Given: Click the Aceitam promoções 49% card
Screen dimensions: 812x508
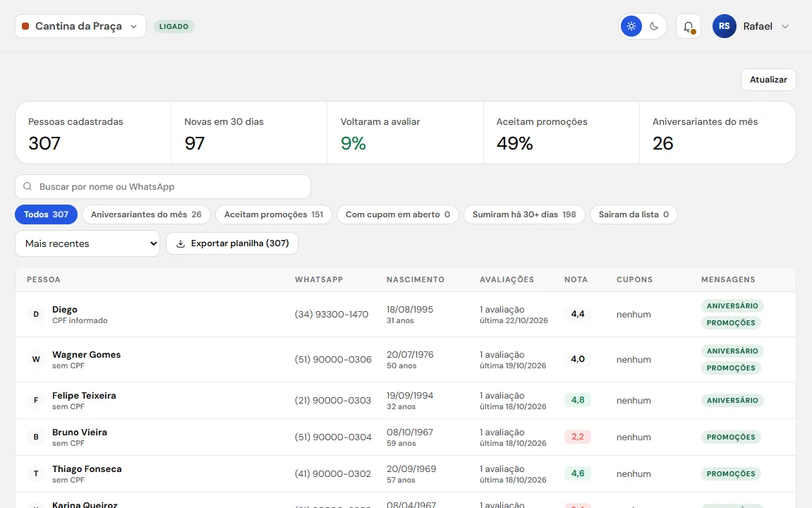Looking at the screenshot, I should point(562,133).
